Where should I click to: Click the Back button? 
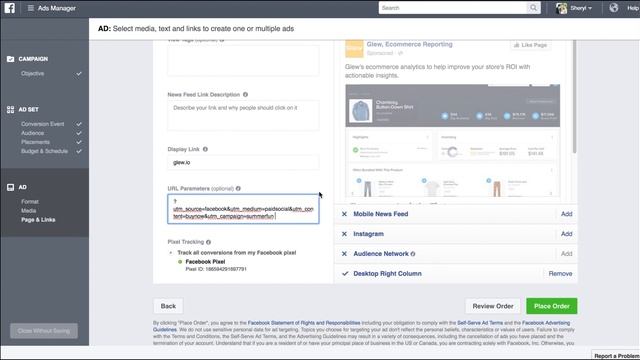pos(168,306)
